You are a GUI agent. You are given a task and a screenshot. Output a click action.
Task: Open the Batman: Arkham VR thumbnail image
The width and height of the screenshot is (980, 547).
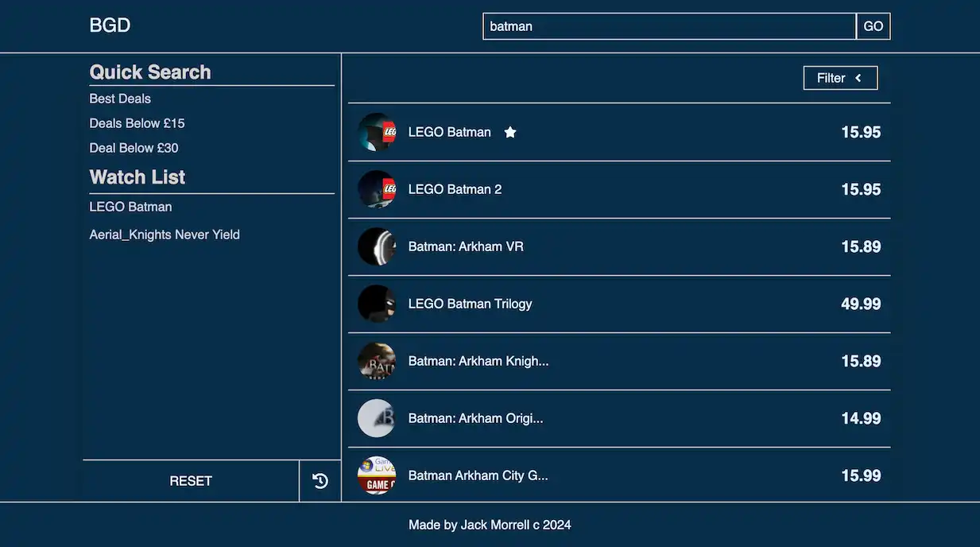click(x=377, y=246)
